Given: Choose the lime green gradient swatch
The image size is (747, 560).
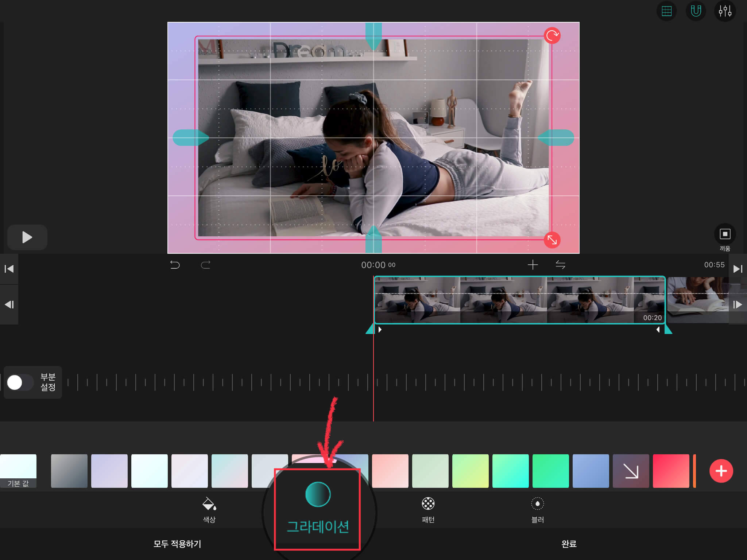Looking at the screenshot, I should (x=470, y=471).
